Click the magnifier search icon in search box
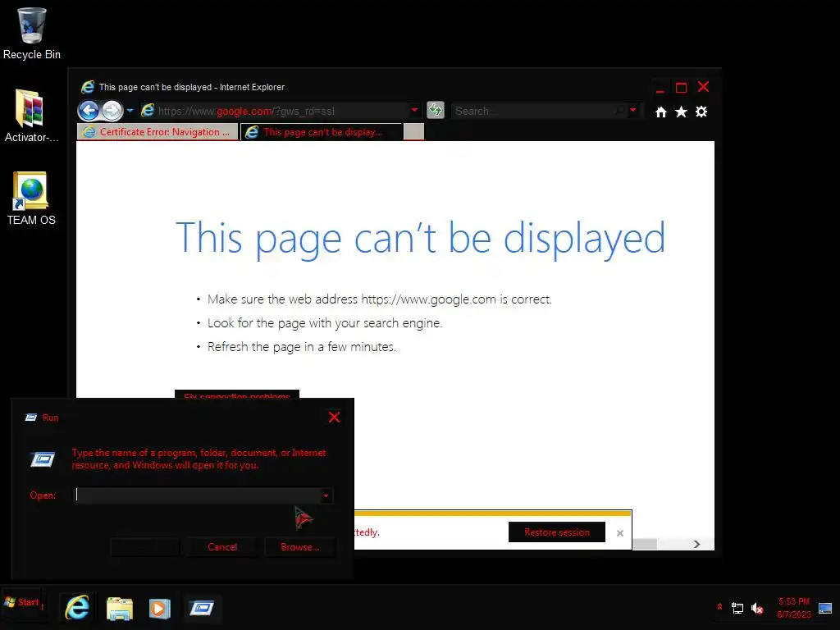 click(x=619, y=111)
